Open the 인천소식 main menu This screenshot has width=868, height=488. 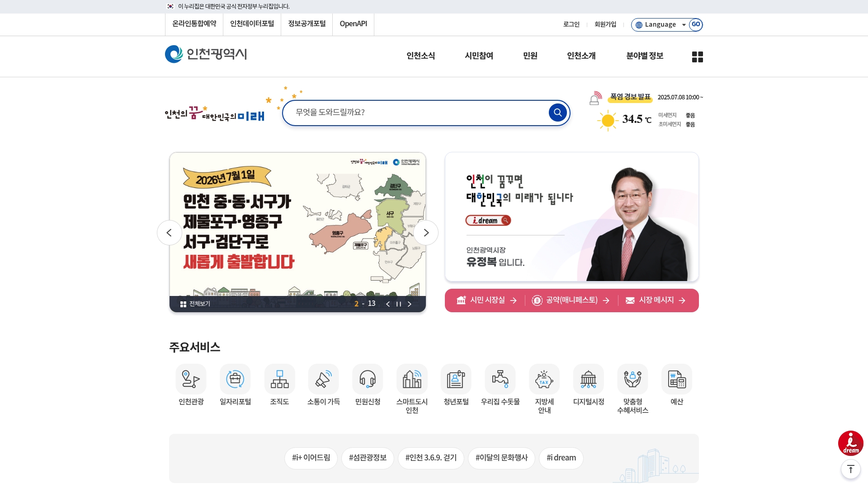click(x=420, y=56)
